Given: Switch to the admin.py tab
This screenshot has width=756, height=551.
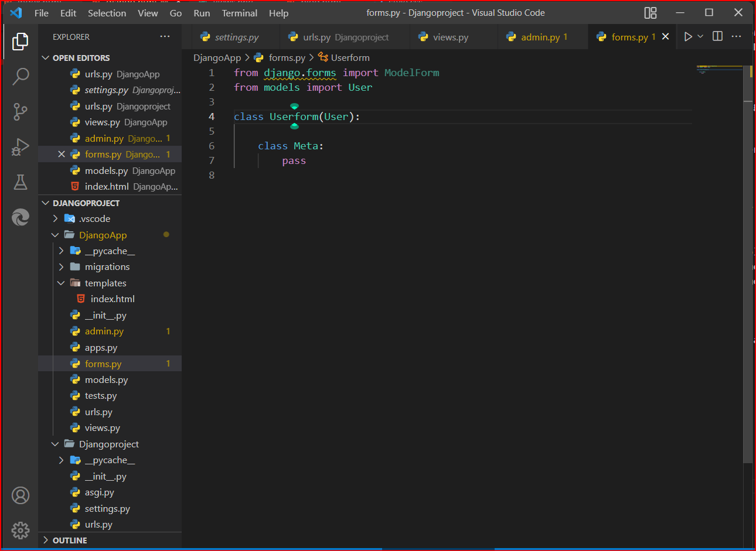Looking at the screenshot, I should tap(544, 37).
